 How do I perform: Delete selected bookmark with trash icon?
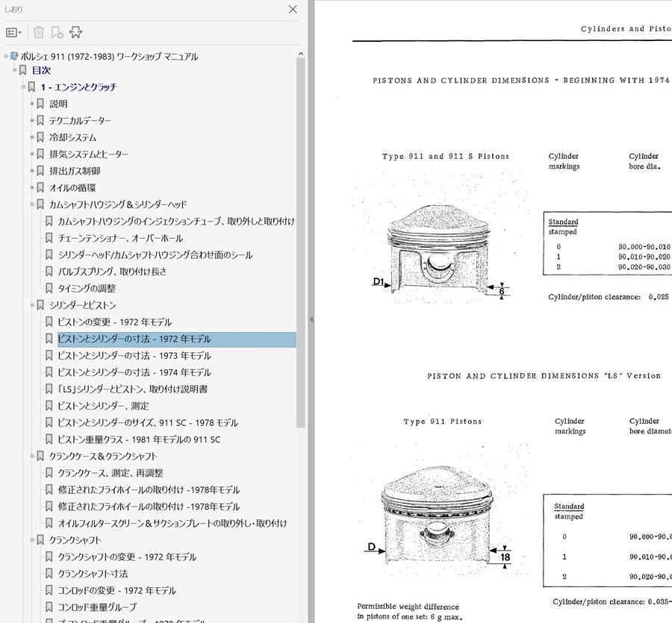(39, 33)
